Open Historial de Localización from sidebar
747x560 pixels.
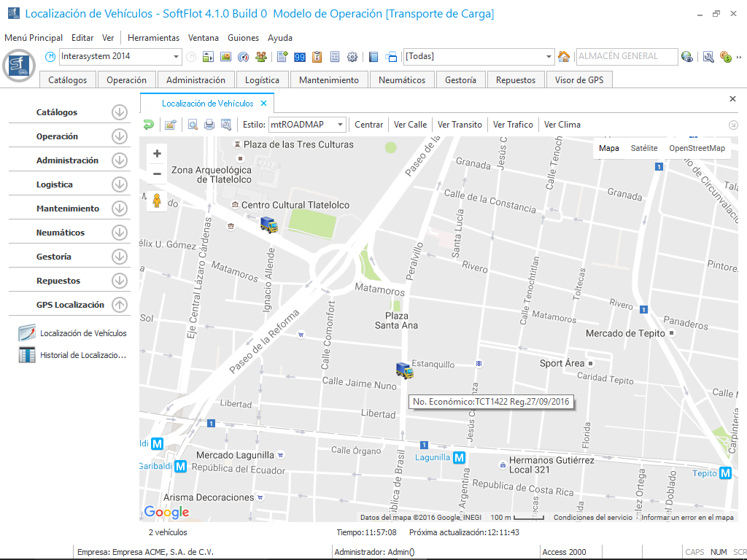82,355
